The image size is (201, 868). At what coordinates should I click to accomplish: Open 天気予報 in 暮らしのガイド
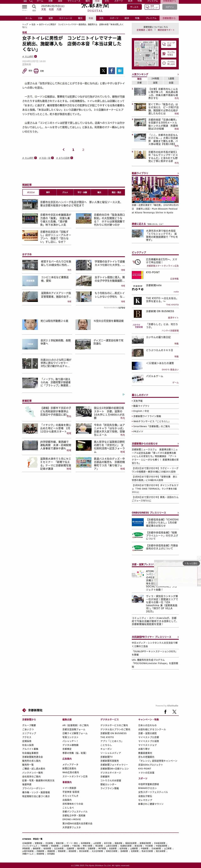(x=138, y=401)
